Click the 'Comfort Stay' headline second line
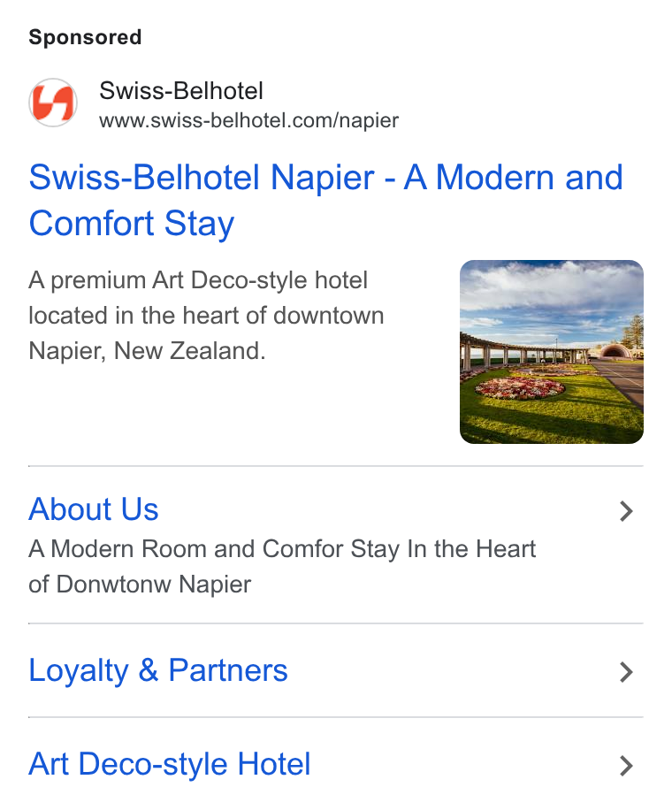 (x=132, y=224)
